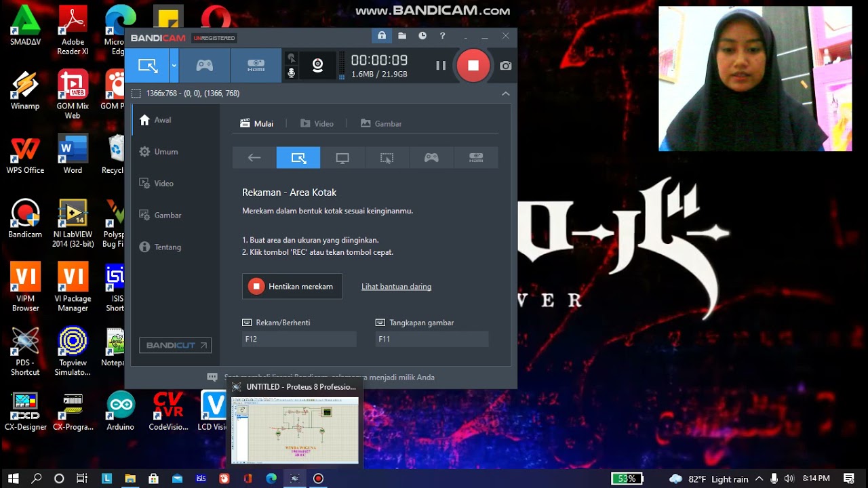Click Hentikan merekam button
The height and width of the screenshot is (488, 868).
coord(292,286)
